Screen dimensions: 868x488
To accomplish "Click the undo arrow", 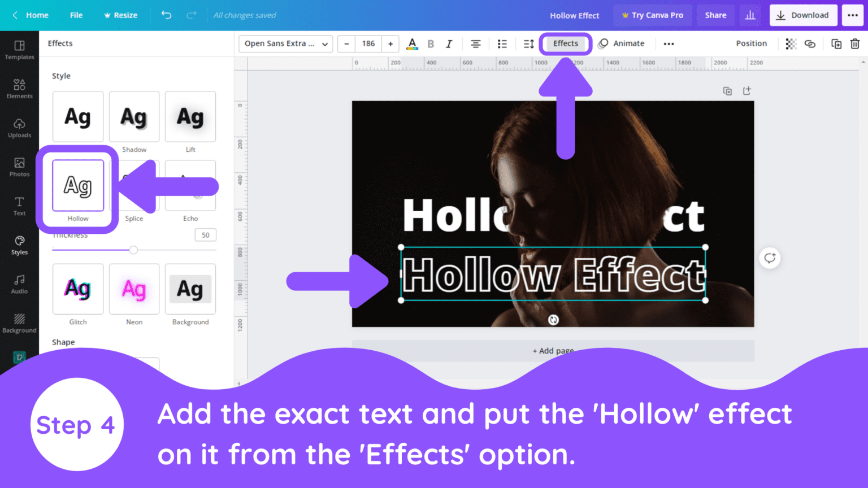I will (166, 15).
